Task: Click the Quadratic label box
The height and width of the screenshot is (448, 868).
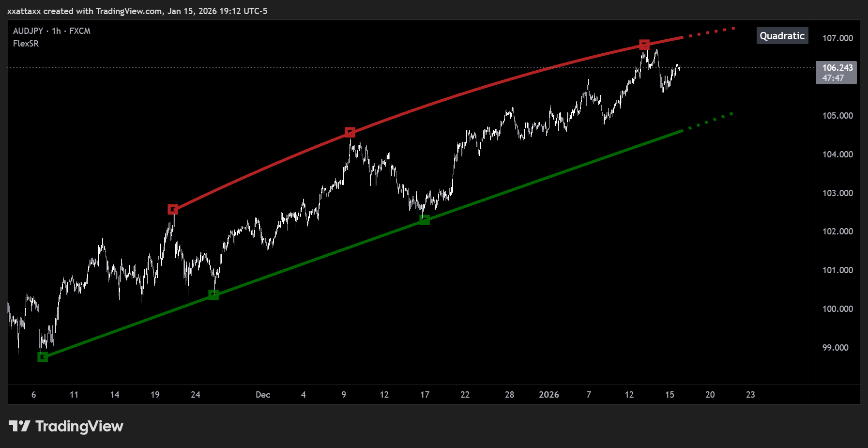Action: pos(782,36)
